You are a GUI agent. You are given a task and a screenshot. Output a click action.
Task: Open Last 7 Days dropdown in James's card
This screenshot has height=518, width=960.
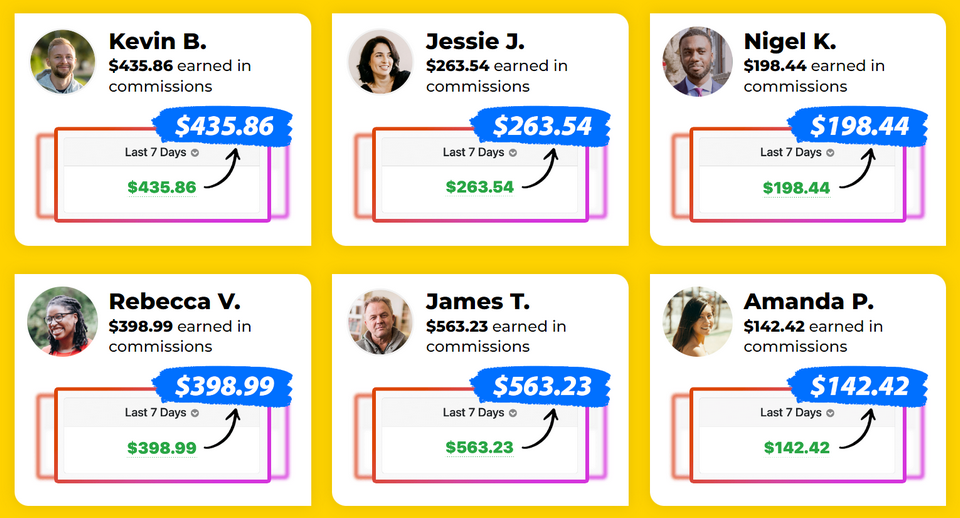click(x=480, y=413)
